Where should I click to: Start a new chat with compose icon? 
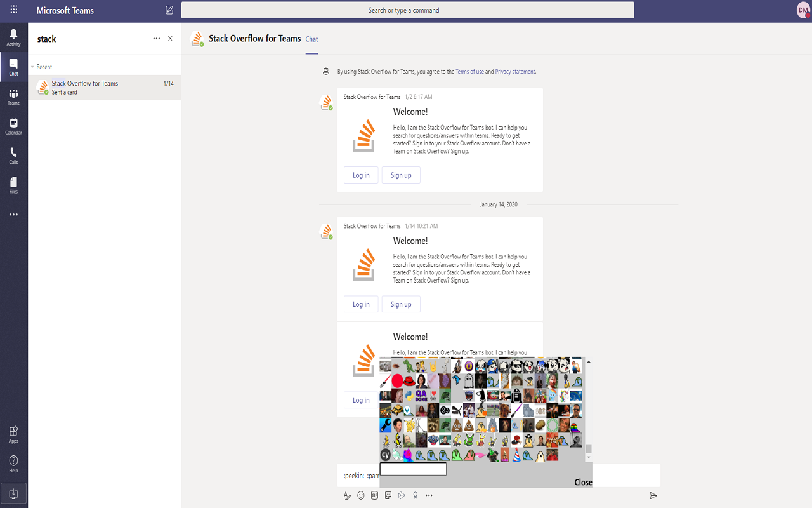click(169, 10)
